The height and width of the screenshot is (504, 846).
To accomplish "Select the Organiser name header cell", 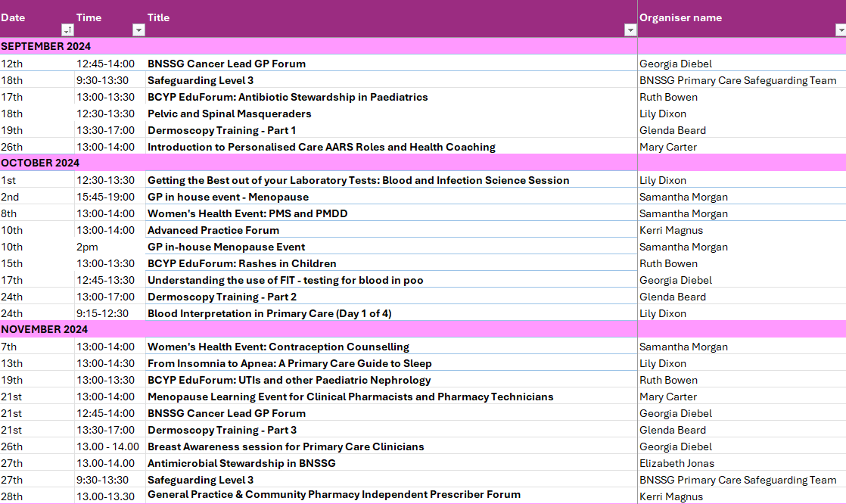I will point(680,17).
